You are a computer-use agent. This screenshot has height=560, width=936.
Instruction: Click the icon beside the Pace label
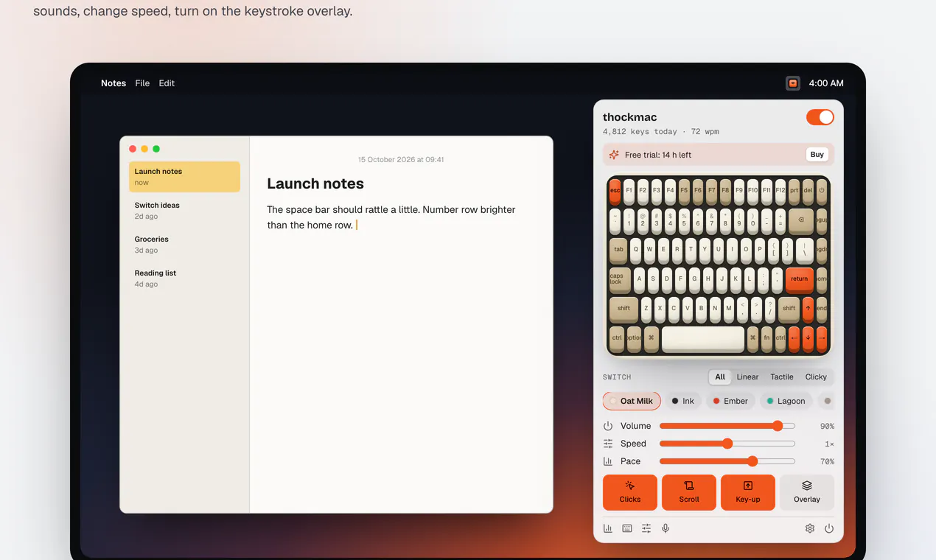(608, 461)
